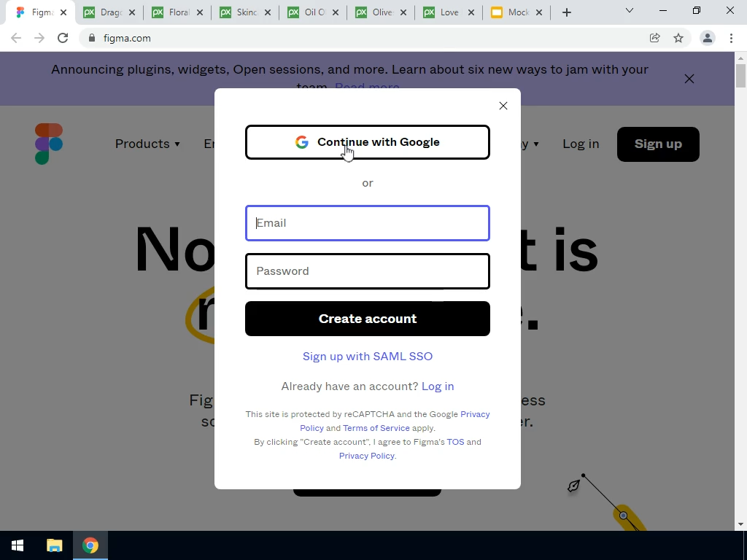Go forward in browser history
The width and height of the screenshot is (747, 560).
tap(39, 38)
